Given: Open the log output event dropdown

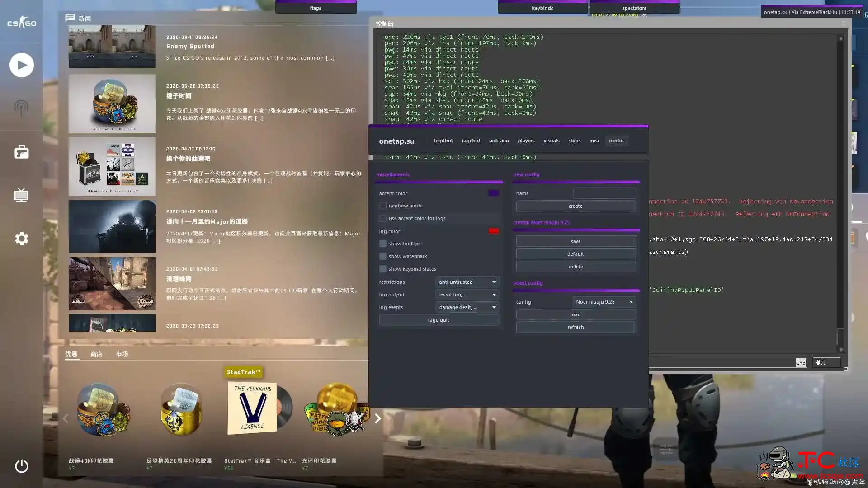Looking at the screenshot, I should pyautogui.click(x=467, y=294).
